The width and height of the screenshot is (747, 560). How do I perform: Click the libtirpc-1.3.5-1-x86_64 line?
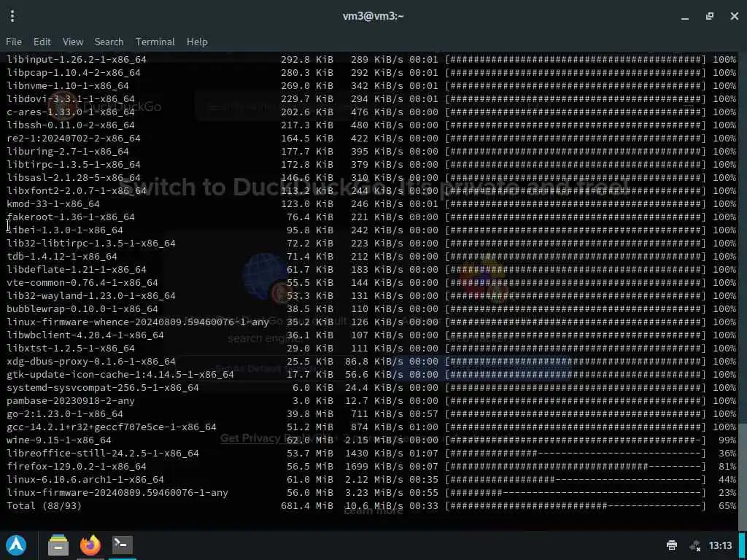(x=371, y=164)
